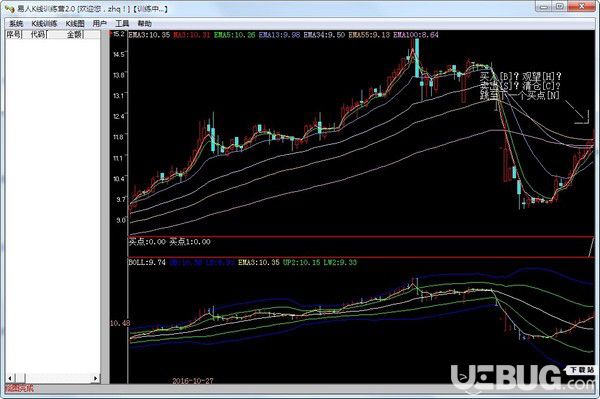This screenshot has height=399, width=600.
Task: Sort list by 金额 column header
Action: coord(73,34)
